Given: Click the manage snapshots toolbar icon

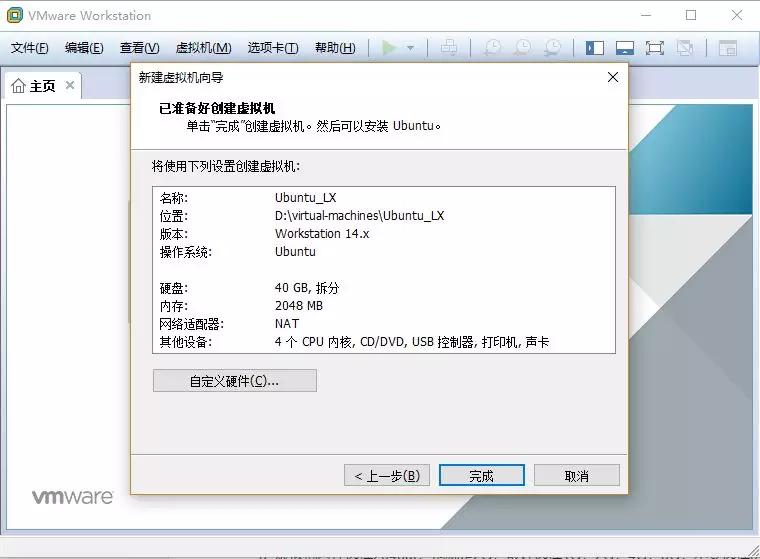Looking at the screenshot, I should [x=553, y=48].
